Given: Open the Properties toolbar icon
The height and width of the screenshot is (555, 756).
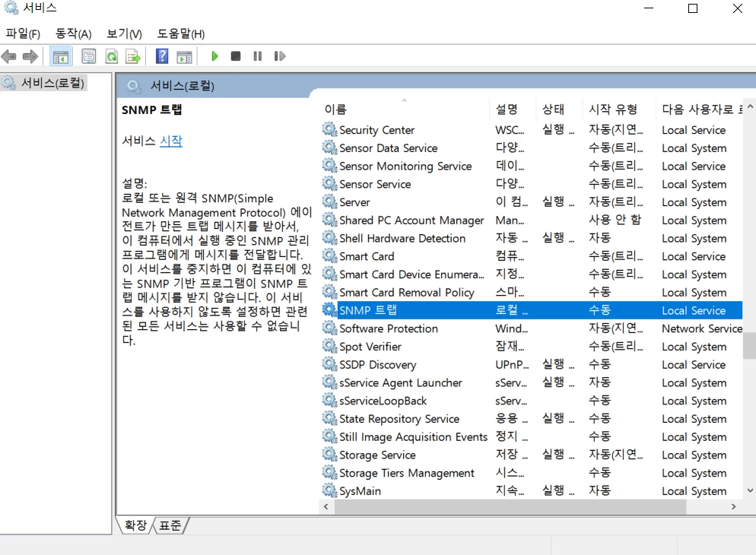Looking at the screenshot, I should [89, 56].
